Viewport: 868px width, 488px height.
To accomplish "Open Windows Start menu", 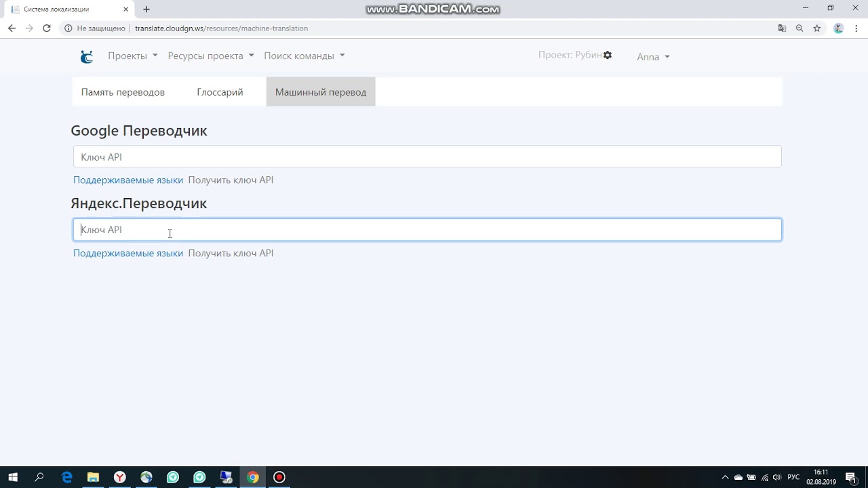I will pyautogui.click(x=13, y=477).
